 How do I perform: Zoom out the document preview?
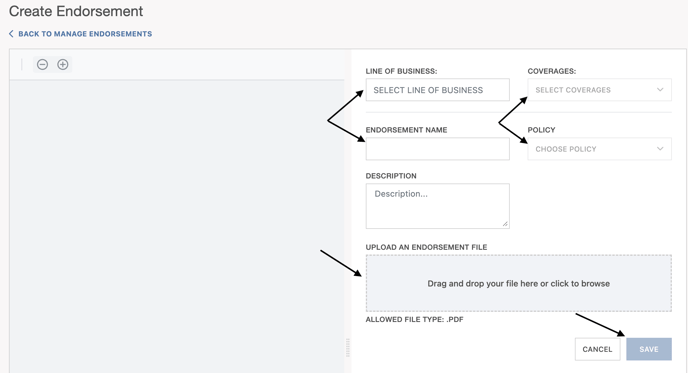click(x=42, y=65)
